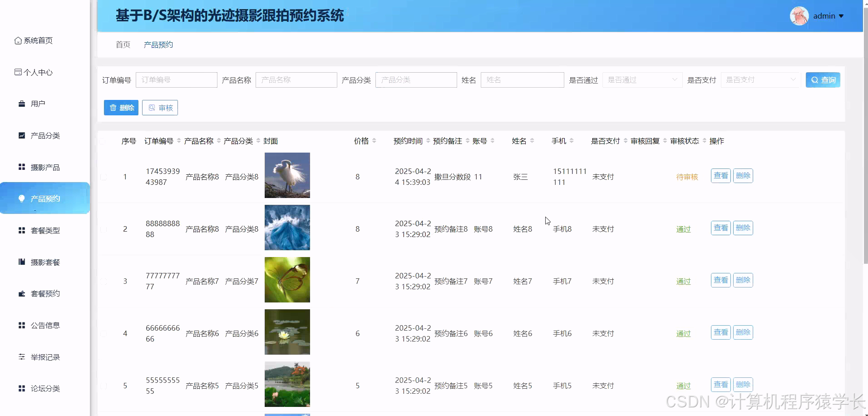Click the delete trash icon on 删除 button
The height and width of the screenshot is (416, 868).
click(113, 108)
